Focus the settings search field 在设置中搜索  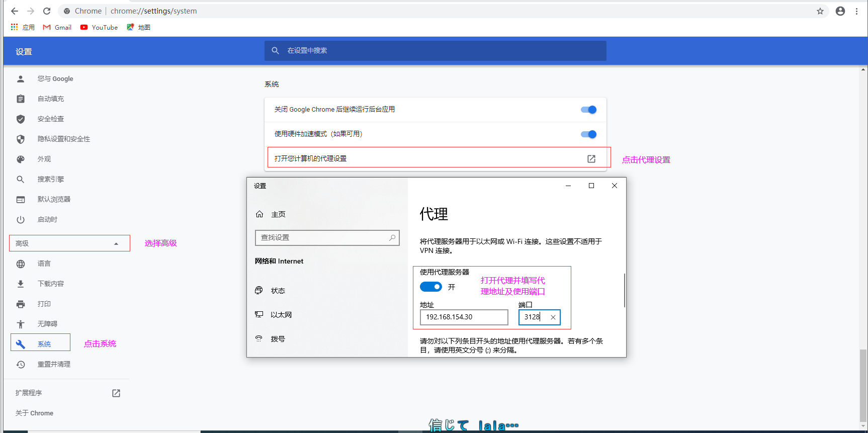(x=436, y=51)
